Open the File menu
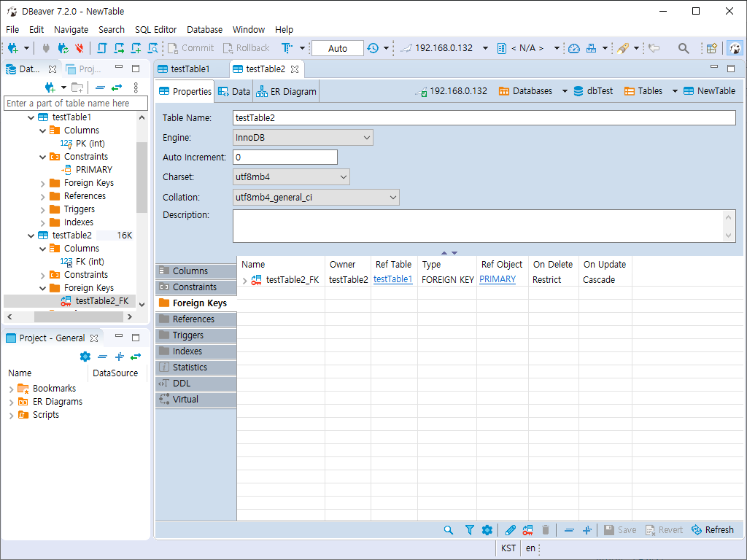 click(x=12, y=29)
